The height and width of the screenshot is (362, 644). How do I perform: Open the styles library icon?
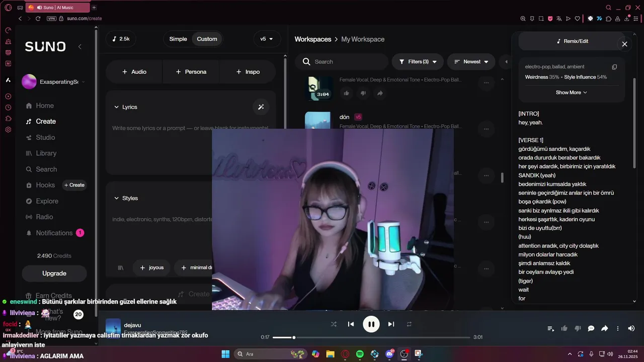[x=120, y=267]
